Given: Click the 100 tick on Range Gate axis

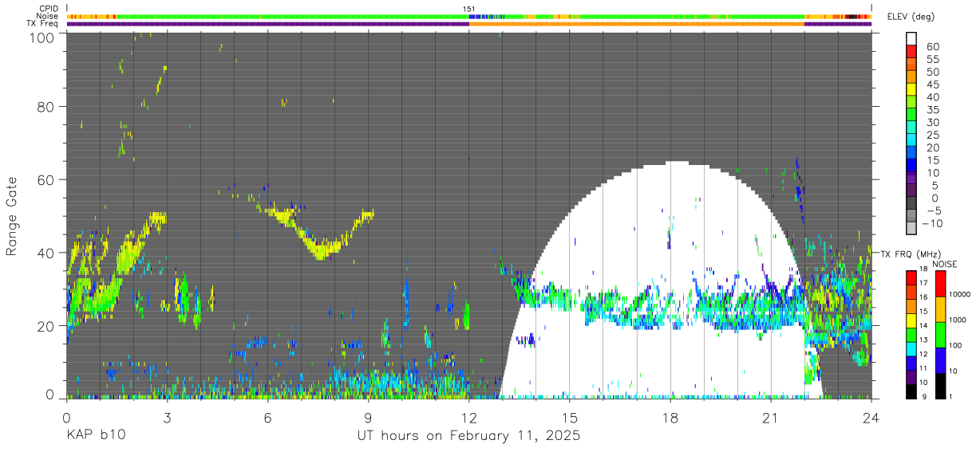Looking at the screenshot, I should point(41,37).
